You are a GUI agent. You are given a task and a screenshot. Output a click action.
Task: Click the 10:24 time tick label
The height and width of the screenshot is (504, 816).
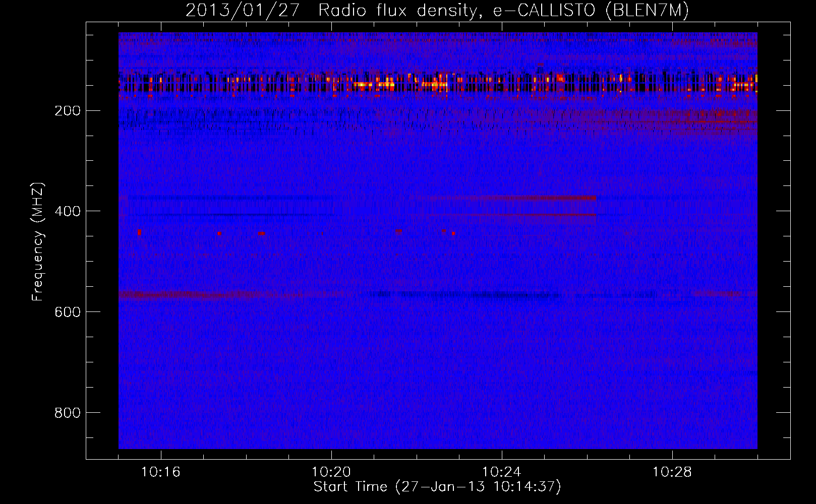502,472
